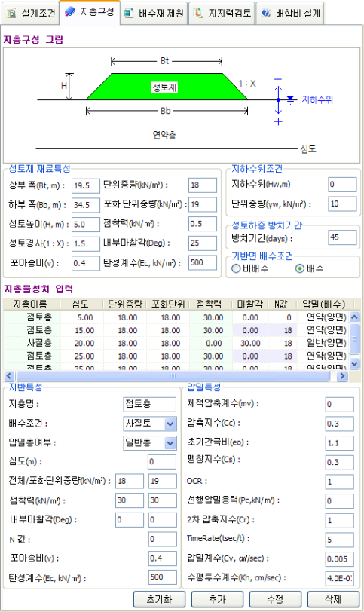This screenshot has height=612, width=364.
Task: Open the 배수조건 사질토 dropdown
Action: pos(170,424)
